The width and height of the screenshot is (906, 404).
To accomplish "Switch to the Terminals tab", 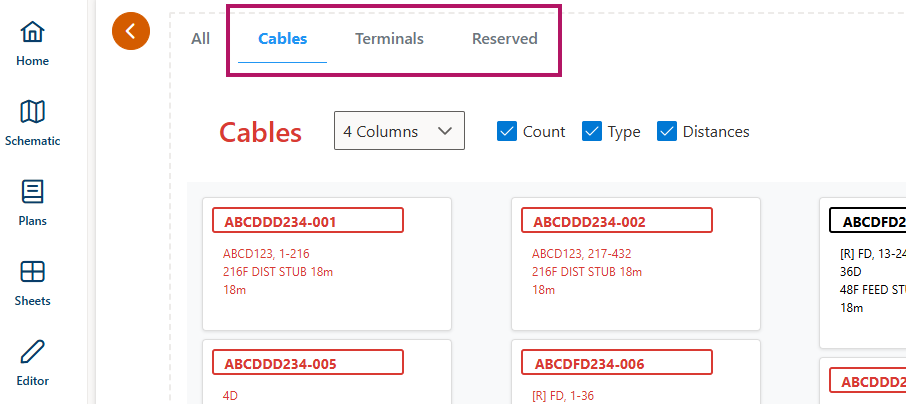I will (390, 39).
